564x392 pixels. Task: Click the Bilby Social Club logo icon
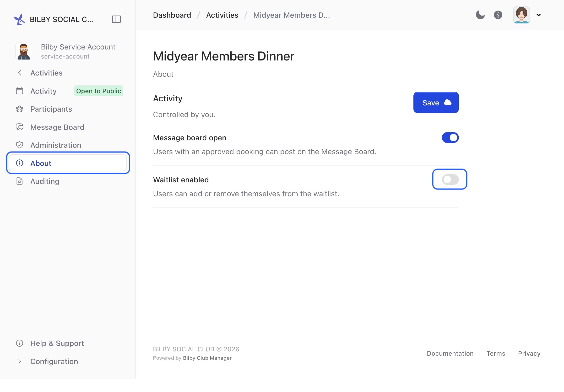pos(19,19)
